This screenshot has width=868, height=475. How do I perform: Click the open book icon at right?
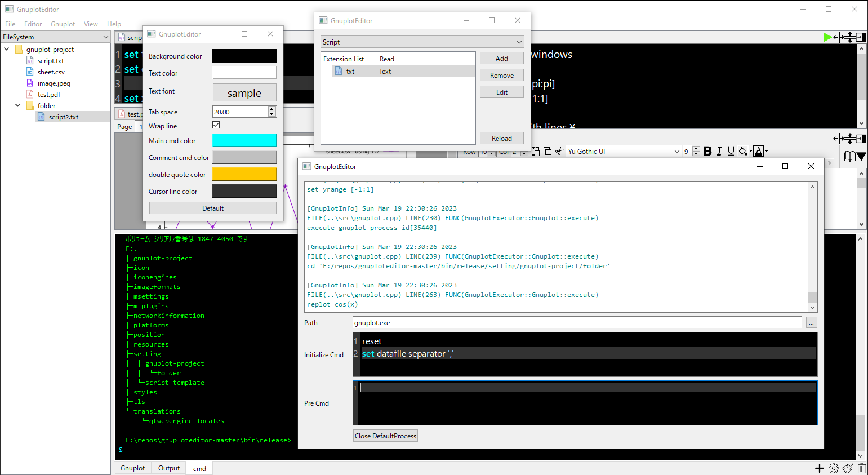coord(849,156)
